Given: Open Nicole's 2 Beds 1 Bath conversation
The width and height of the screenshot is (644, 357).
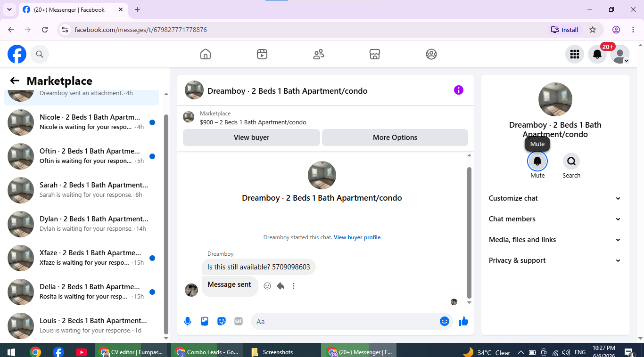Looking at the screenshot, I should [82, 122].
